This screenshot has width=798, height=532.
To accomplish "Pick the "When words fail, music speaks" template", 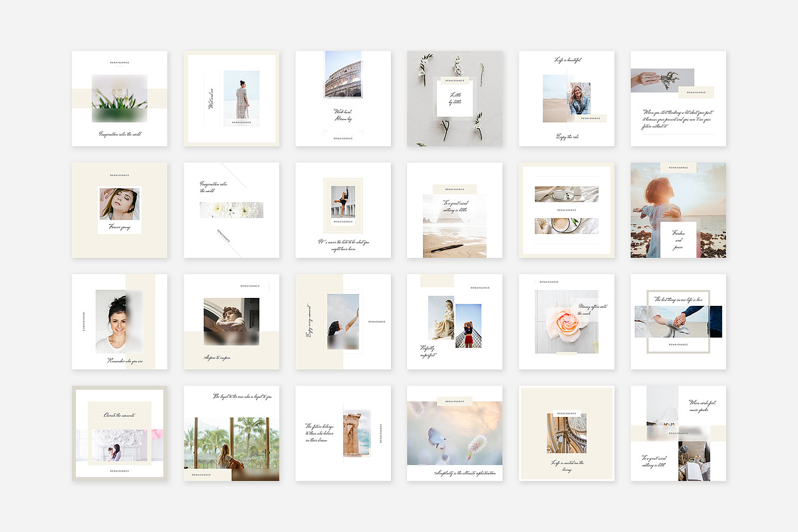I will 678,434.
